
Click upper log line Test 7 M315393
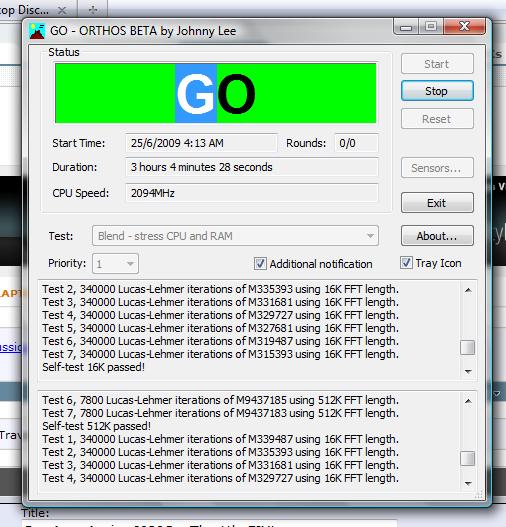click(220, 354)
